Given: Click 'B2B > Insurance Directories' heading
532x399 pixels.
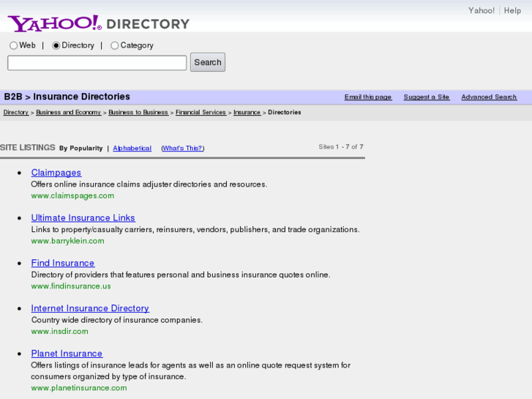Looking at the screenshot, I should coord(67,97).
